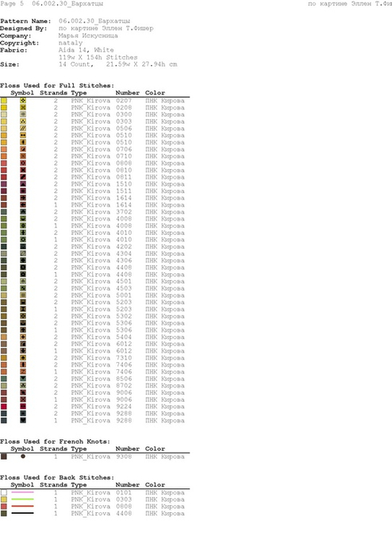The image size is (392, 555).
Task: Click the stitch symbol in the 0207 row
Action: tap(23, 101)
